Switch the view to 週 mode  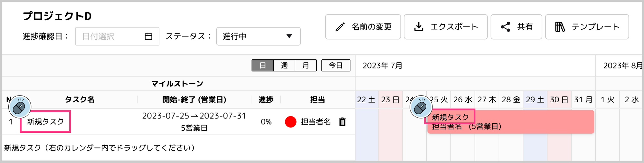pyautogui.click(x=284, y=66)
